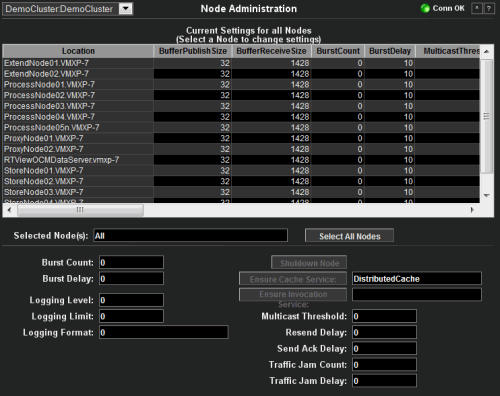Select the ProcessNode05n.VMXP-7 row
The width and height of the screenshot is (500, 396).
tap(241, 127)
